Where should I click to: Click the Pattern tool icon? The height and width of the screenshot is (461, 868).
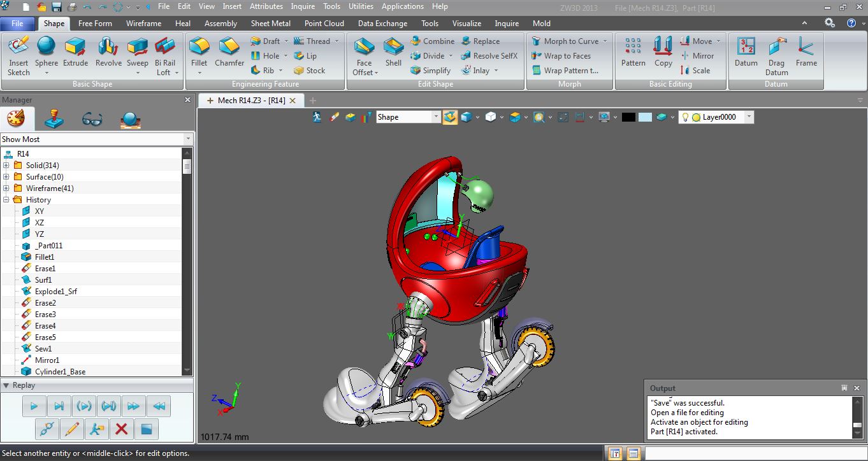(x=633, y=52)
